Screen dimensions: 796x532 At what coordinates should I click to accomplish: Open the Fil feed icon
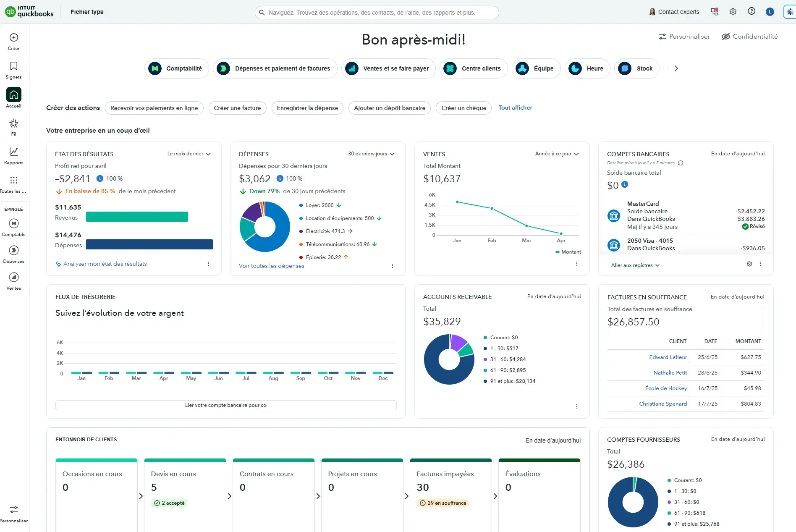click(14, 123)
